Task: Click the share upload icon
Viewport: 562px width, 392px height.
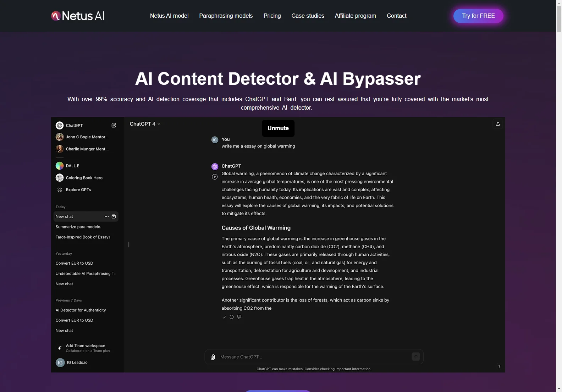Action: coord(498,123)
